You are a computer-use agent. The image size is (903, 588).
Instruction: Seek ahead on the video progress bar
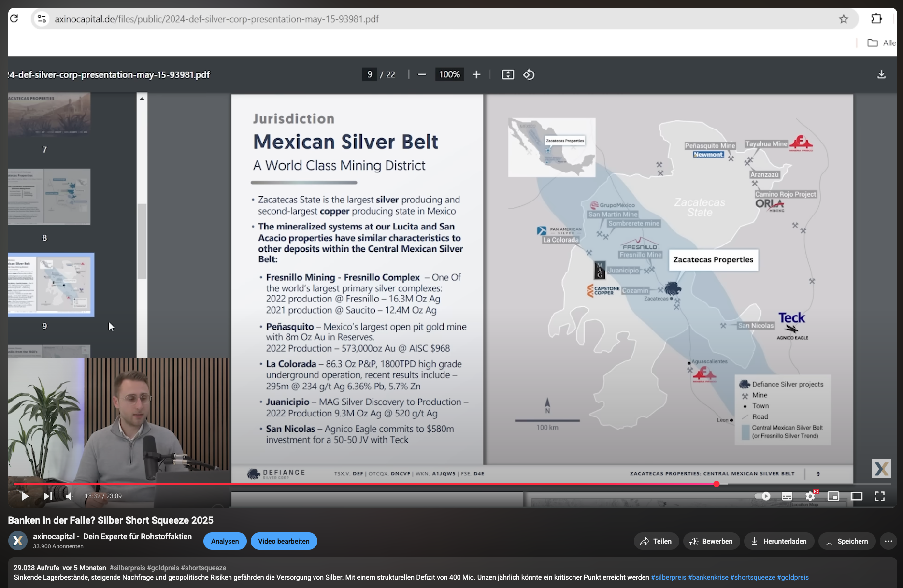tap(797, 483)
